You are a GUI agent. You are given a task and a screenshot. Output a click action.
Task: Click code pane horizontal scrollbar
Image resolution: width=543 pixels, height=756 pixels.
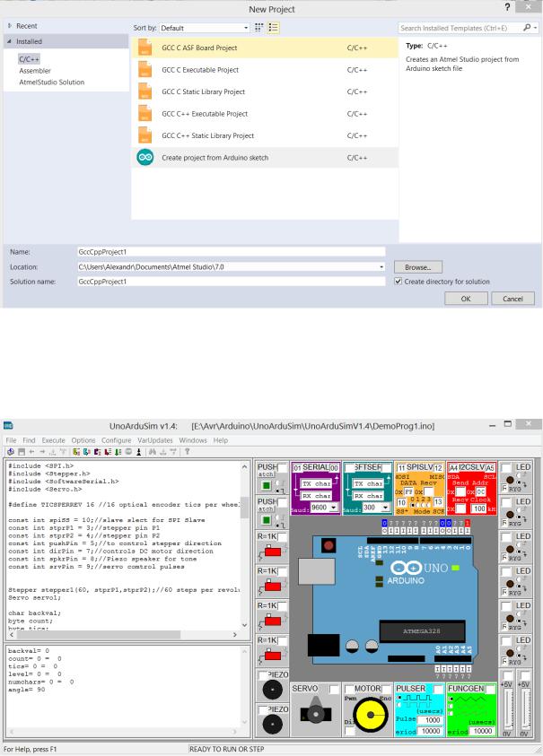click(x=123, y=635)
